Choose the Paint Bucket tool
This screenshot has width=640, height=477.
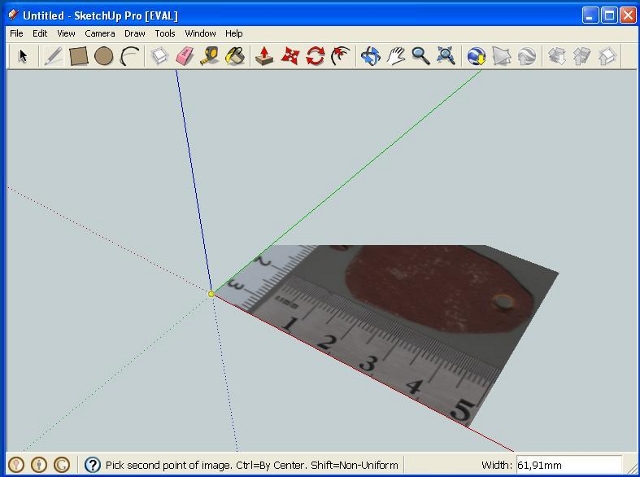(x=235, y=56)
